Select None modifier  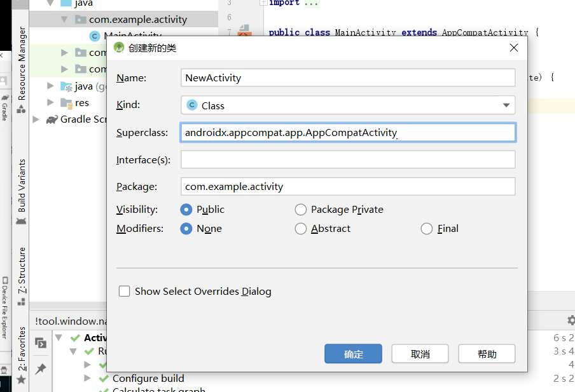186,229
